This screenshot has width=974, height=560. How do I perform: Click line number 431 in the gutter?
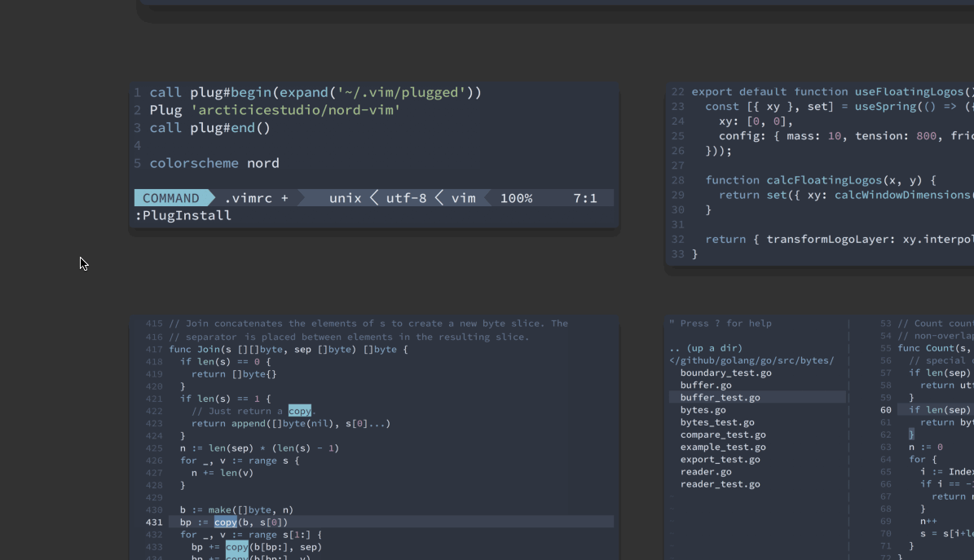pyautogui.click(x=153, y=522)
